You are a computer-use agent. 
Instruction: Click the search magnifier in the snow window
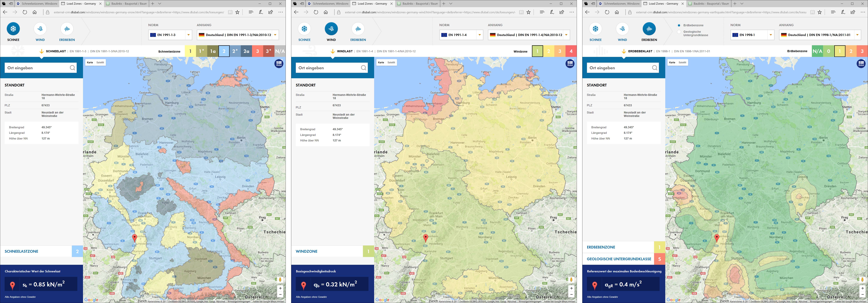(72, 68)
